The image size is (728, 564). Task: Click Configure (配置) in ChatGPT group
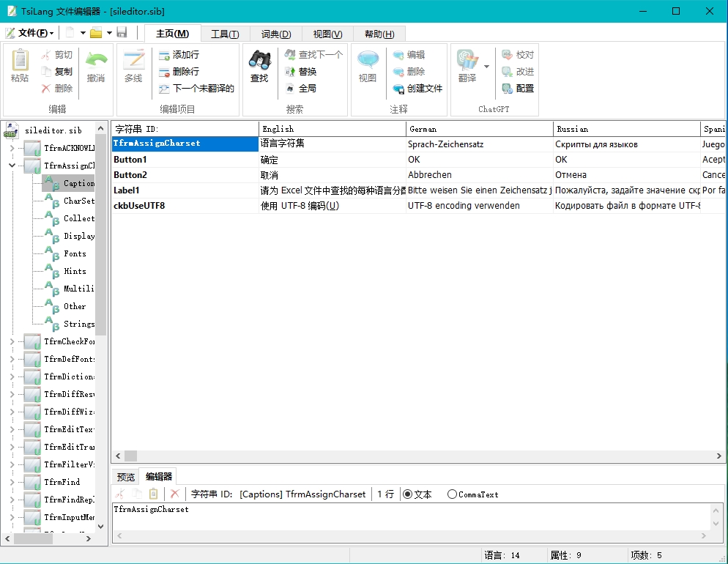518,88
